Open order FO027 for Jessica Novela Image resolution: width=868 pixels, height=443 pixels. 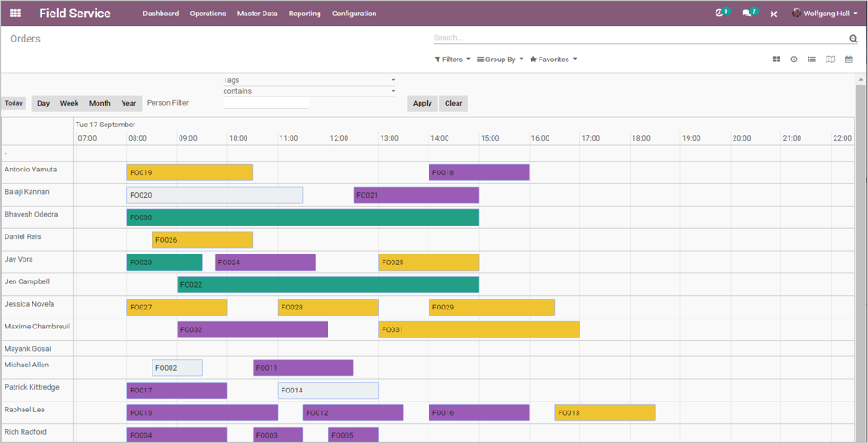[177, 308]
